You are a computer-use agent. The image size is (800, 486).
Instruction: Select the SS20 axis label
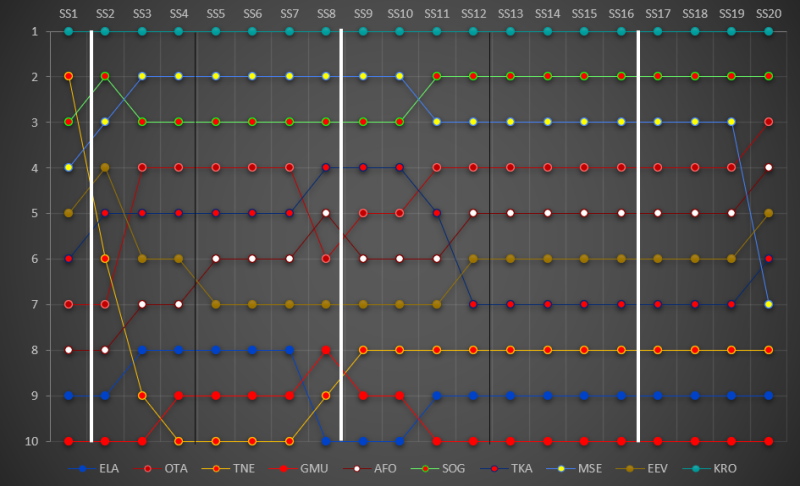tap(768, 14)
